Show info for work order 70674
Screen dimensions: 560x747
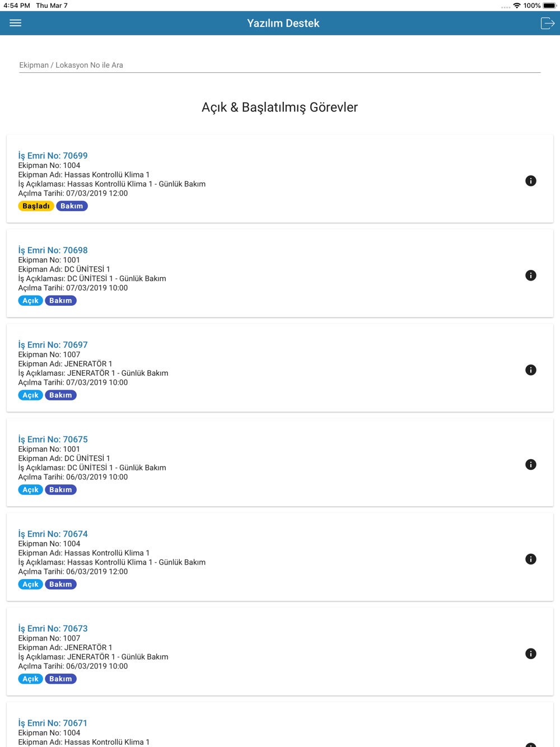click(x=531, y=559)
